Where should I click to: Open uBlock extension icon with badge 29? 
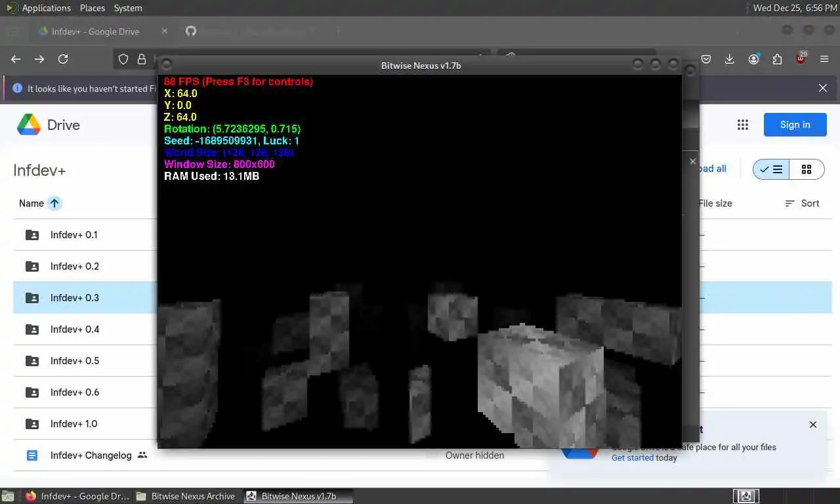801,58
